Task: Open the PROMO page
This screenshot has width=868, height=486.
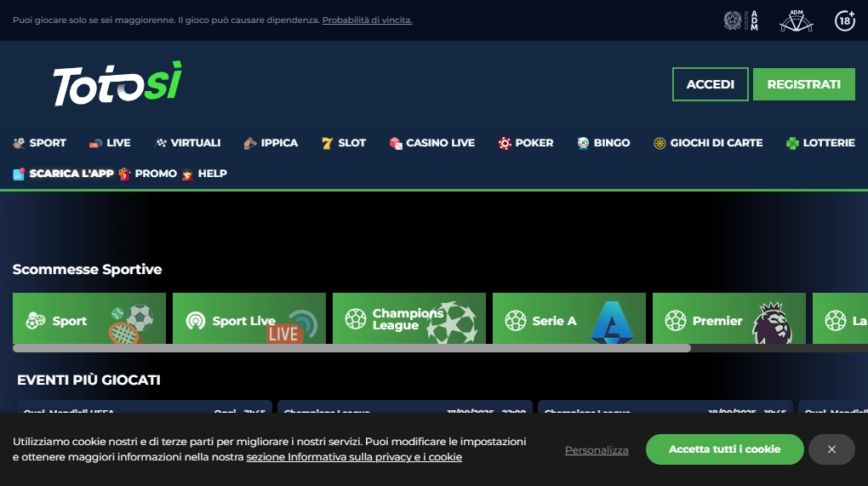Action: coord(148,174)
